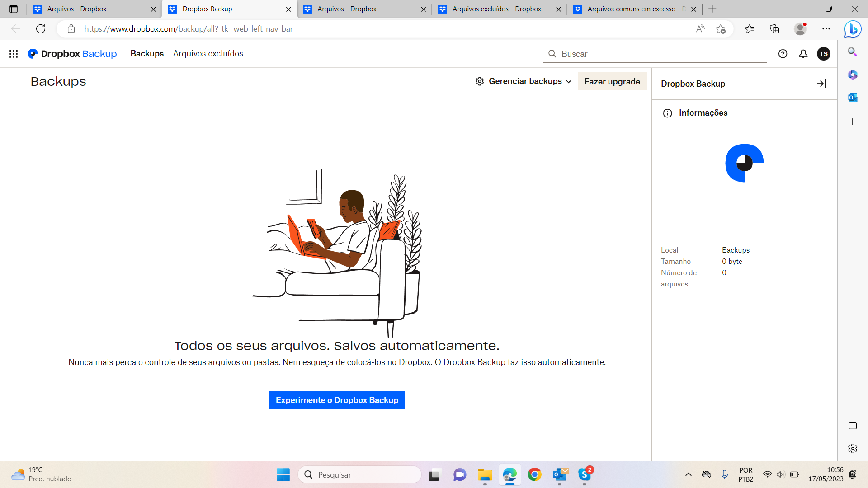Image resolution: width=868 pixels, height=488 pixels.
Task: Open the Dropbox app grid launcher
Action: tap(14, 54)
